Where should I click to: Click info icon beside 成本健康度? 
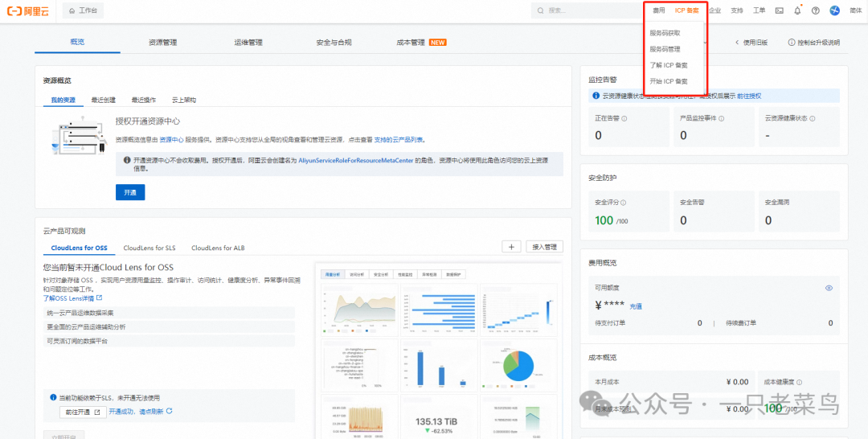(x=800, y=382)
